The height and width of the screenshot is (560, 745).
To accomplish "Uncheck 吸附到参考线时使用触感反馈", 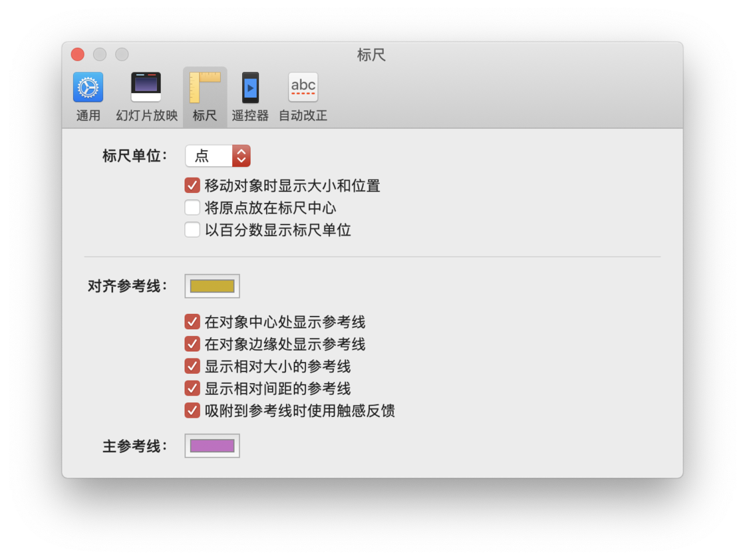I will coord(192,410).
